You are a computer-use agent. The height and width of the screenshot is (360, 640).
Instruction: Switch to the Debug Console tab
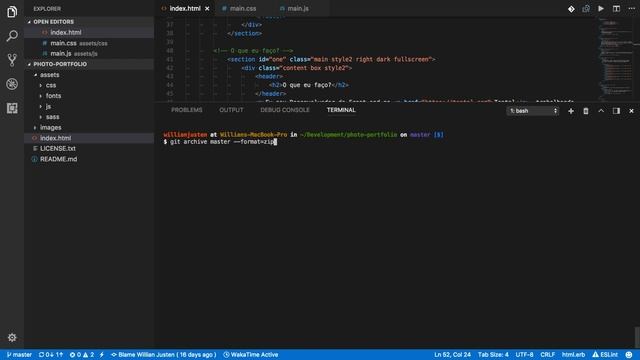coord(285,110)
